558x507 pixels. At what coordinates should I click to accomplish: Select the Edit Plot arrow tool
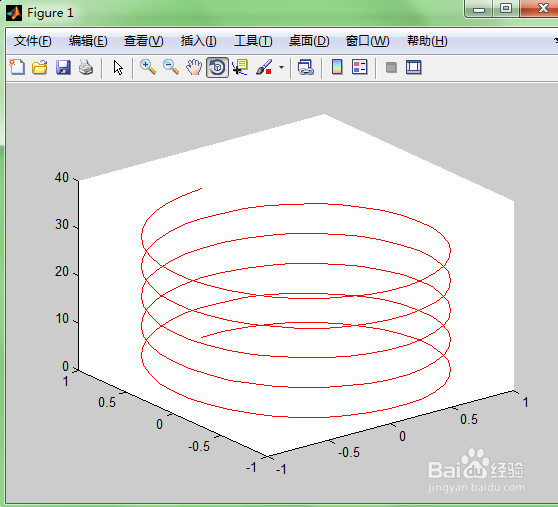click(118, 67)
